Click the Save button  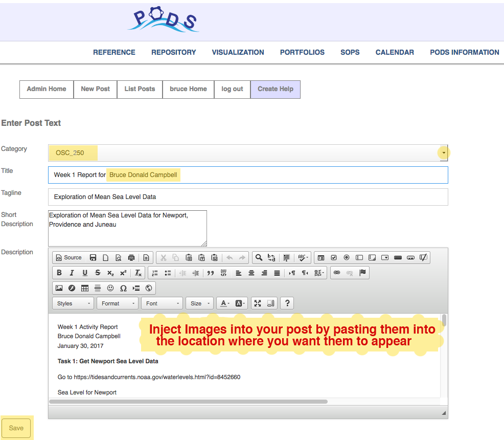click(x=16, y=428)
